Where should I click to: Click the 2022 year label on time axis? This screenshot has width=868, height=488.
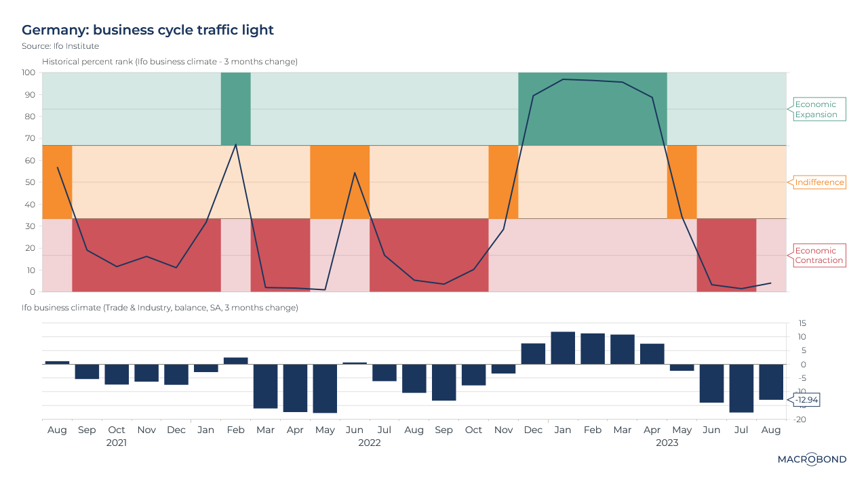pyautogui.click(x=370, y=443)
